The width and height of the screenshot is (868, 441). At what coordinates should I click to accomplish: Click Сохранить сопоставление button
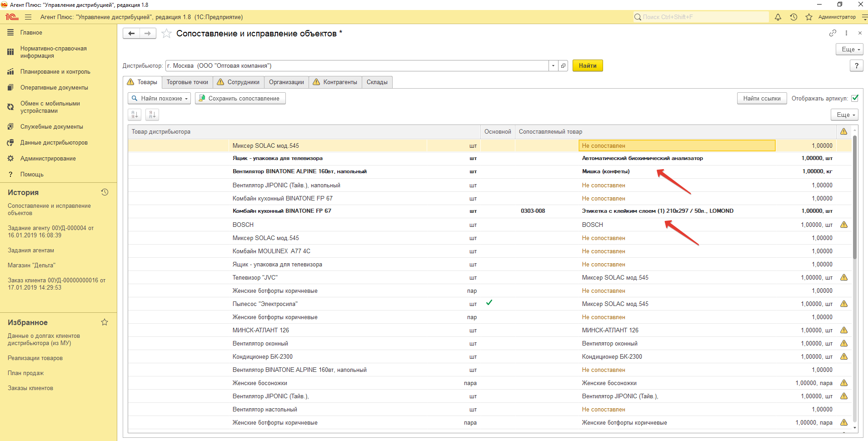(240, 98)
